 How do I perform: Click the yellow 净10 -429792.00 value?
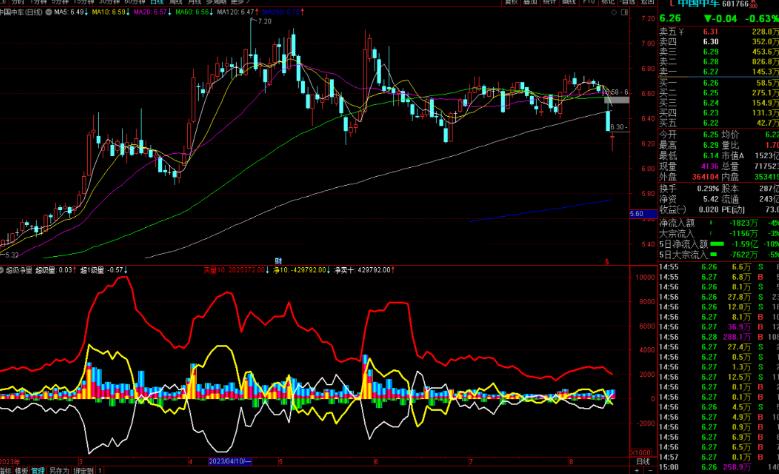pos(302,270)
